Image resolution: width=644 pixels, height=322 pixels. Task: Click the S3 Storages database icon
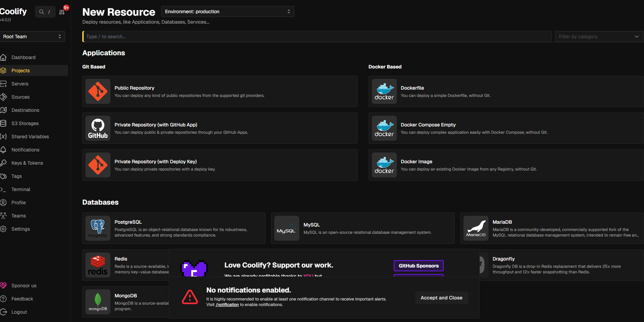point(3,123)
